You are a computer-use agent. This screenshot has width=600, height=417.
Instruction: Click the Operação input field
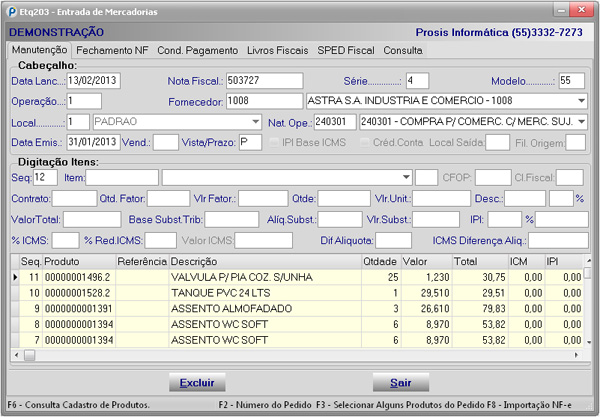pos(84,101)
